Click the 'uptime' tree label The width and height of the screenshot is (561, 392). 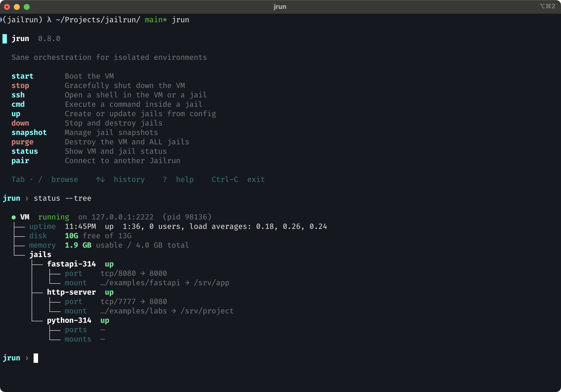click(43, 227)
